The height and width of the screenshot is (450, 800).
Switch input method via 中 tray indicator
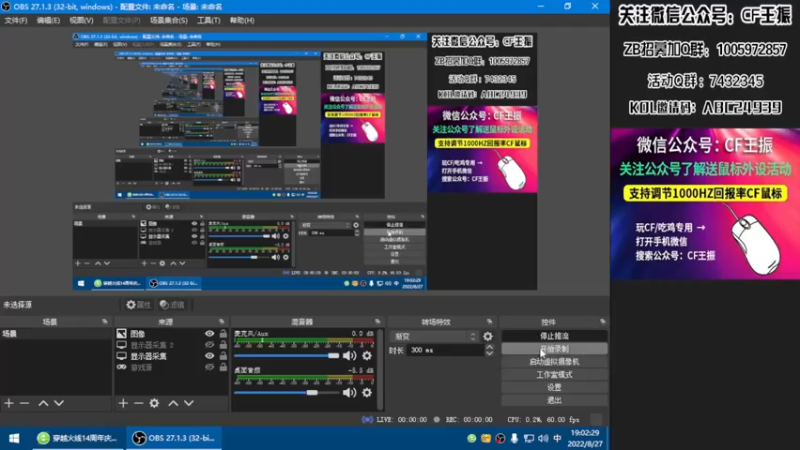pyautogui.click(x=557, y=438)
